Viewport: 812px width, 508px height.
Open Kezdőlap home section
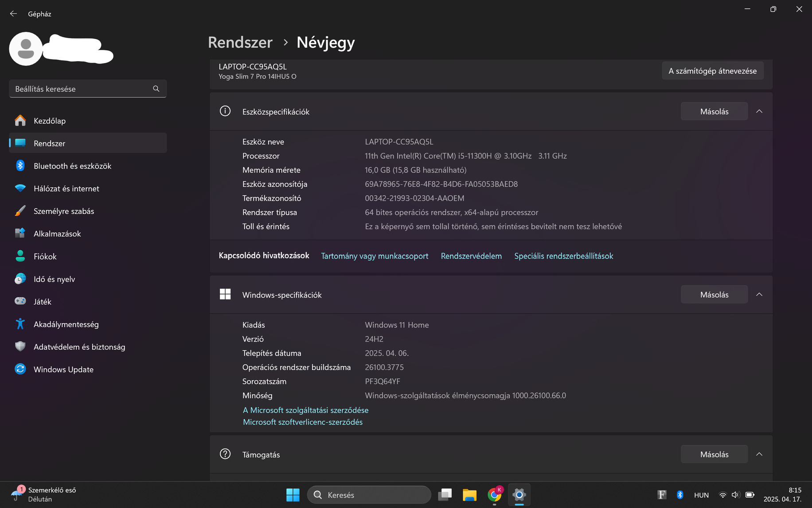88,121
